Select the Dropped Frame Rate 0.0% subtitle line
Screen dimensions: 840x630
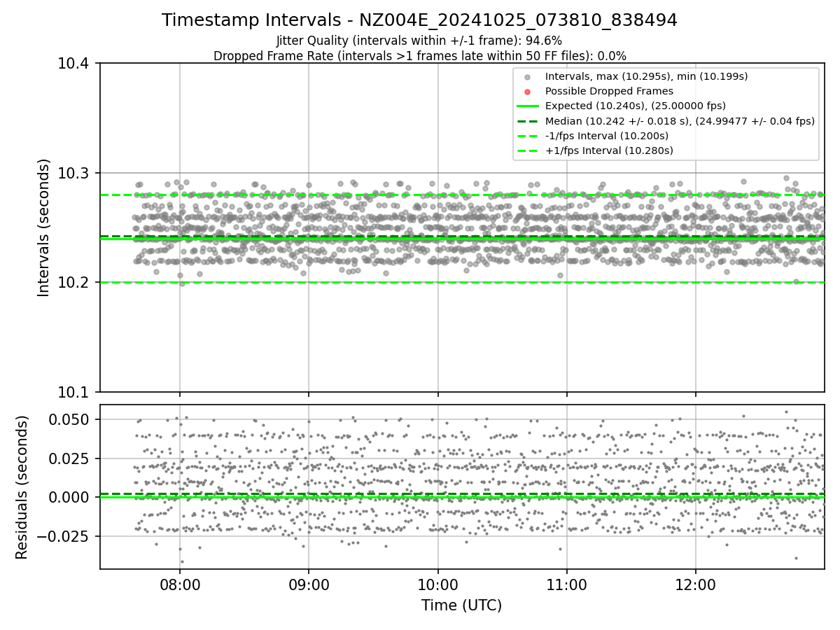[x=419, y=56]
